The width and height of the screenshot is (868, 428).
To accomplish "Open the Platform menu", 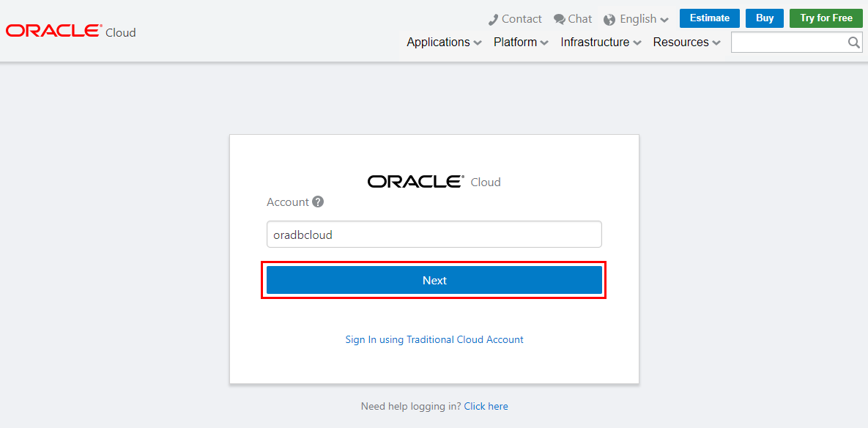I will [521, 42].
